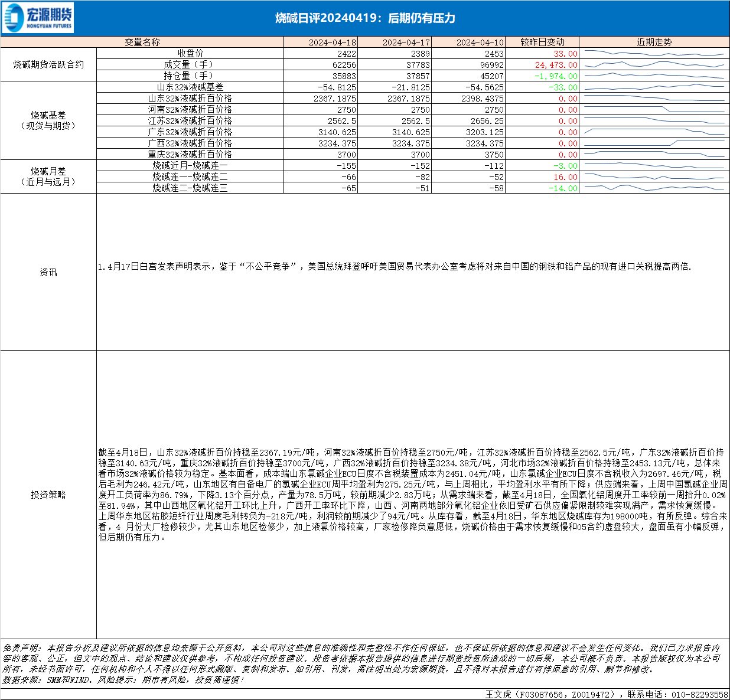Click the 烧碱连二-烧碱连三 row label
The height and width of the screenshot is (700, 730).
pos(190,188)
